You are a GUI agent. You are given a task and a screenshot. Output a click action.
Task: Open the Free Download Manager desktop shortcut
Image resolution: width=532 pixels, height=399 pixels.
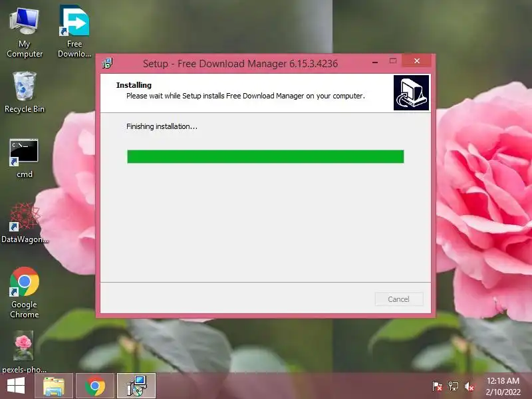pyautogui.click(x=74, y=31)
